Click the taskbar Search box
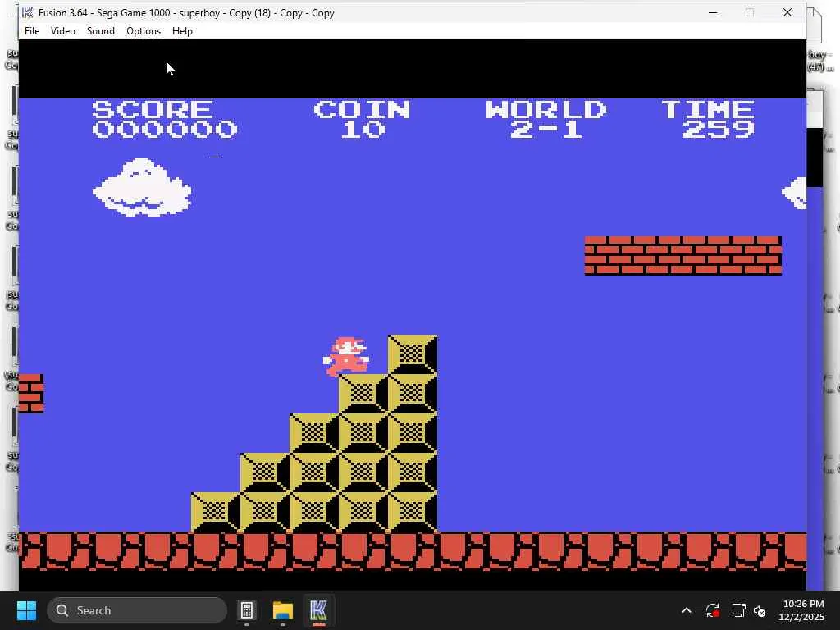The image size is (840, 630). tap(137, 610)
